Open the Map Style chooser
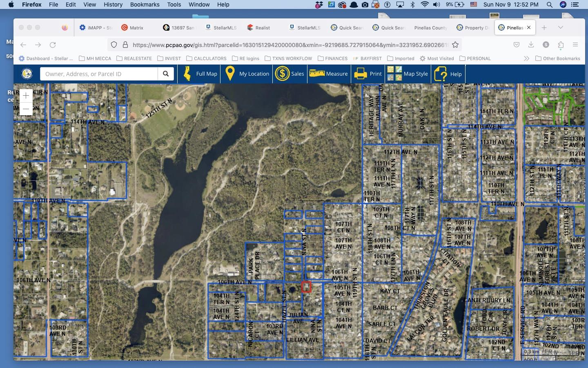This screenshot has height=368, width=588. tap(394, 74)
